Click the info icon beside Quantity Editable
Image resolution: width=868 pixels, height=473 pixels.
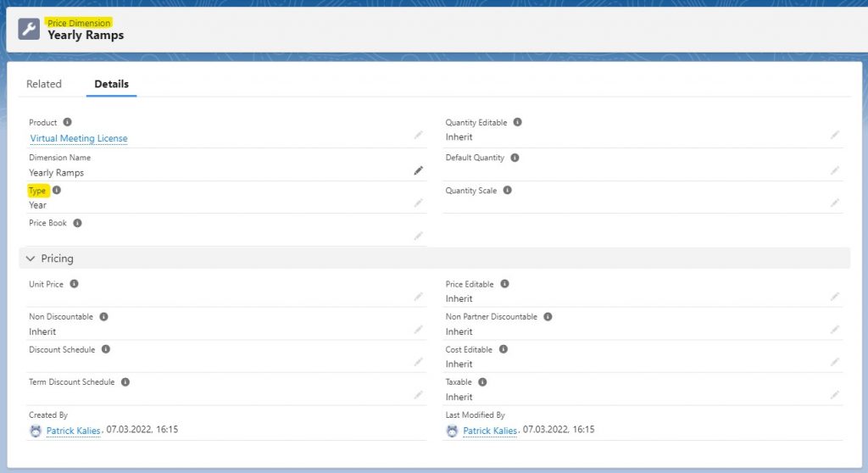pos(517,122)
